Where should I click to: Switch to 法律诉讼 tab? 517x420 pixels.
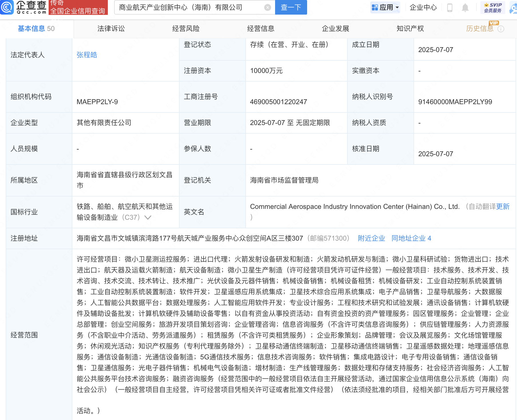pyautogui.click(x=111, y=29)
